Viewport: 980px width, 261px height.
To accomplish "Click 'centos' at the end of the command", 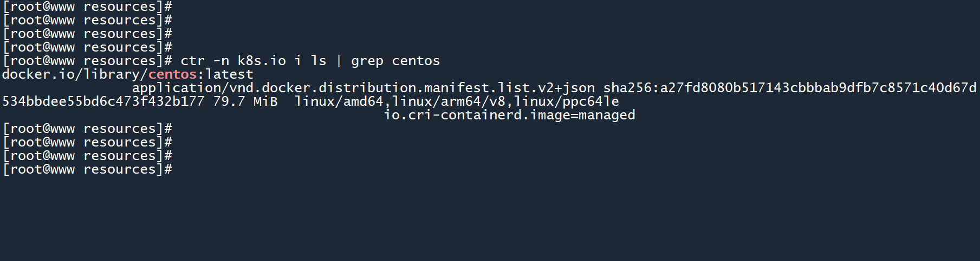I will (416, 61).
